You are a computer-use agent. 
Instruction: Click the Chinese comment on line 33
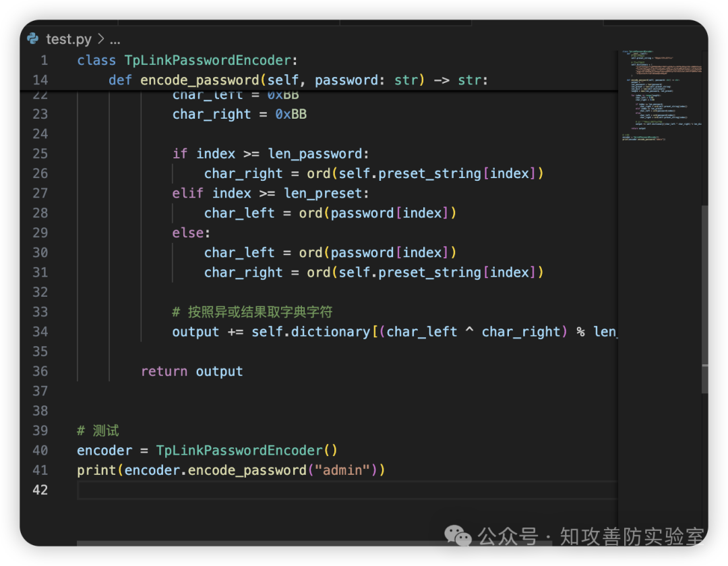click(252, 312)
